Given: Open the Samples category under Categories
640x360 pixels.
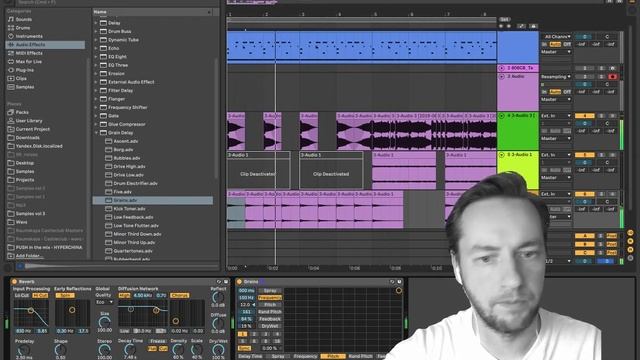Looking at the screenshot, I should (x=25, y=87).
